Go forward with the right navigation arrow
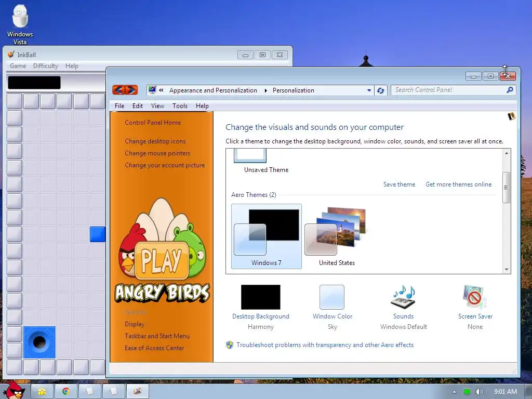 click(x=131, y=90)
